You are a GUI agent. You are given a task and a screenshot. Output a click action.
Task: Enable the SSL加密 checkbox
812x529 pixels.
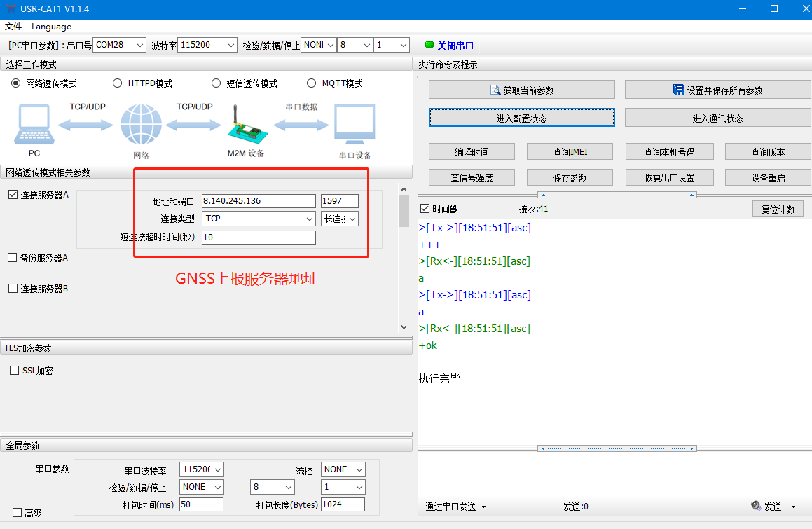click(x=14, y=371)
